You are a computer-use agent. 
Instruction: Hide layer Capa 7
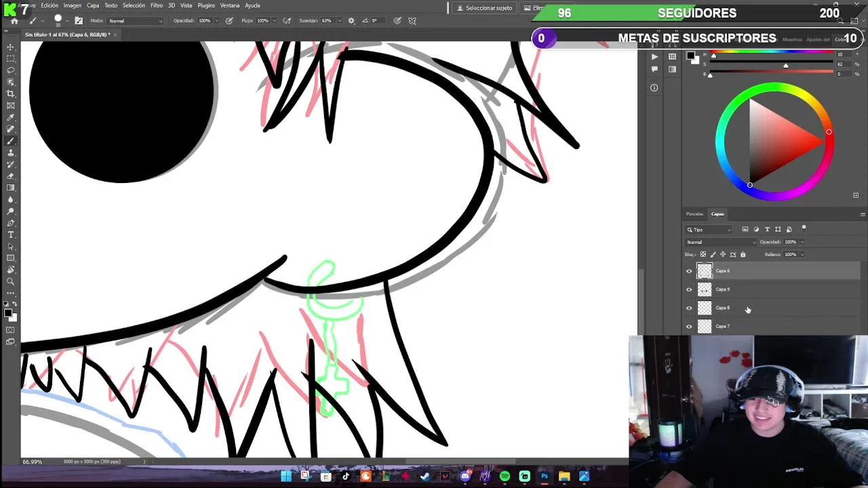pyautogui.click(x=689, y=326)
